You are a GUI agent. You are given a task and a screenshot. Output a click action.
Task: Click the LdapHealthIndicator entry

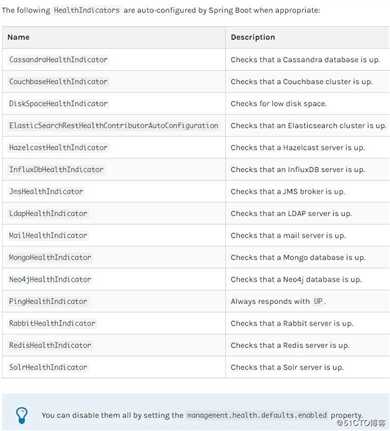pos(48,214)
